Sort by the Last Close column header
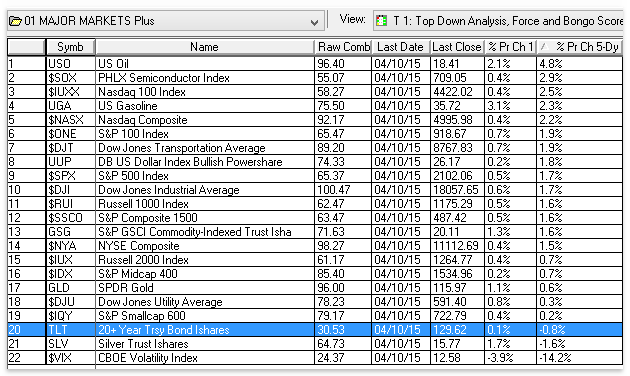Image resolution: width=630 pixels, height=376 pixels. click(457, 47)
